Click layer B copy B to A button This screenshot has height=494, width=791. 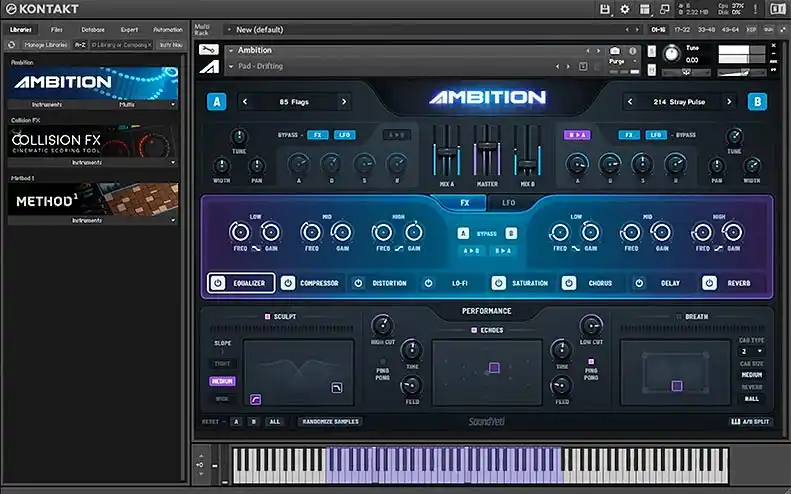(577, 135)
